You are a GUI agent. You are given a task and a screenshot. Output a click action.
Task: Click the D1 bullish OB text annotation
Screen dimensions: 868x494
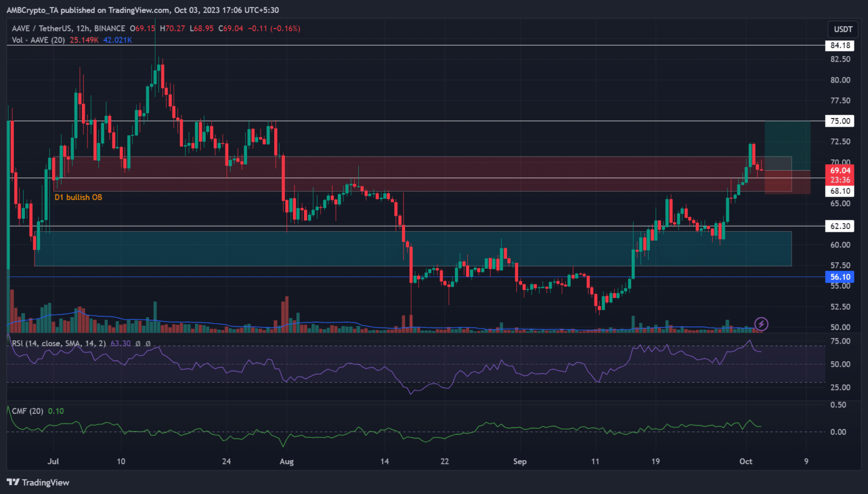[78, 197]
